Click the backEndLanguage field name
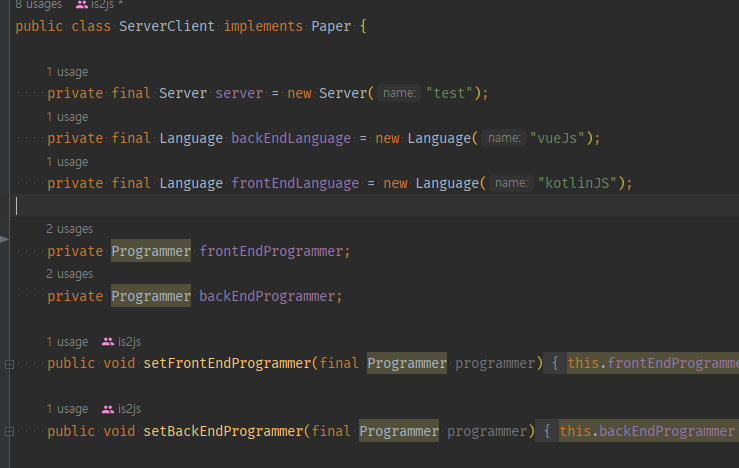 coord(291,138)
